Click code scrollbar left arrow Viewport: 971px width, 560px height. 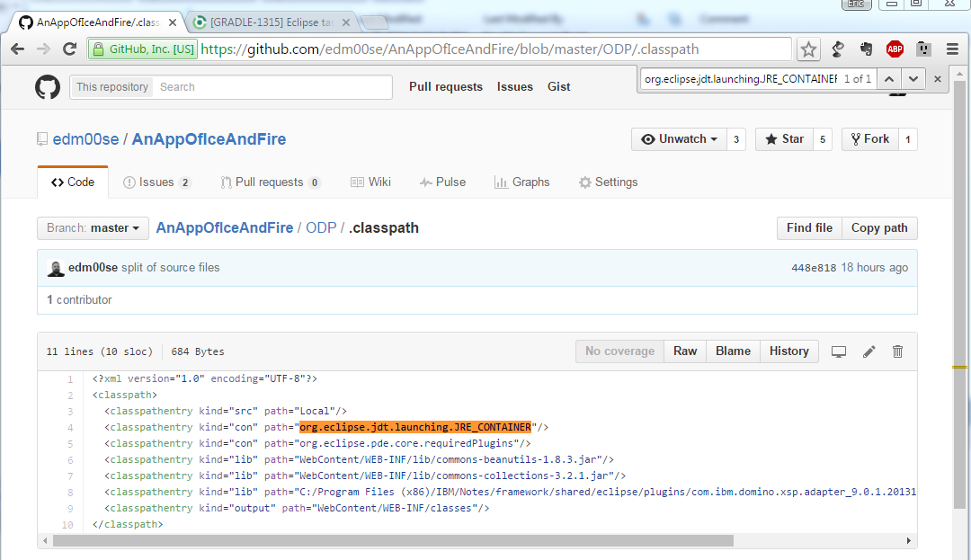45,541
